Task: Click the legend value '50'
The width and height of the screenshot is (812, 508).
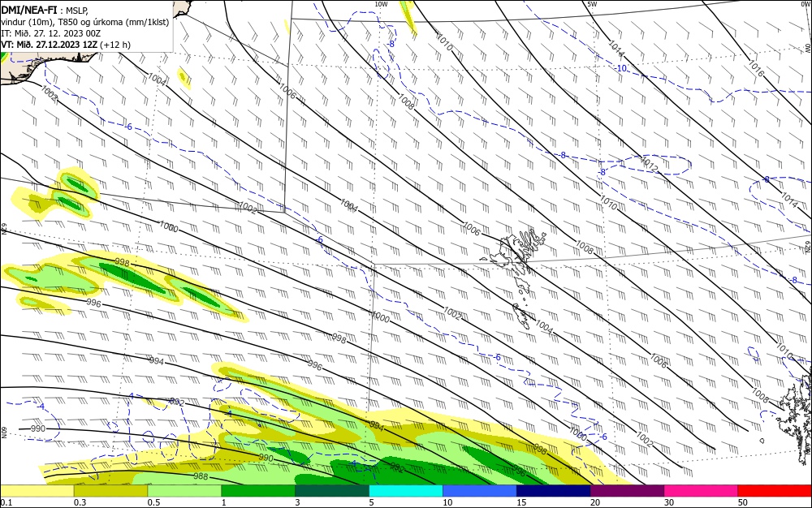Action: pos(742,502)
